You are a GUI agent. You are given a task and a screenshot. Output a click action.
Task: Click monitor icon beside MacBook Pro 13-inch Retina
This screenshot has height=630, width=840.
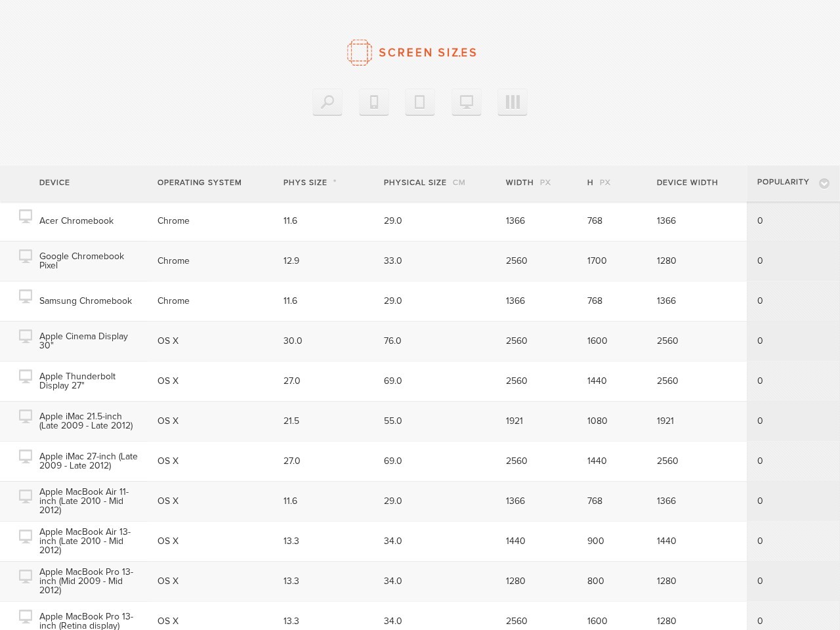[26, 617]
